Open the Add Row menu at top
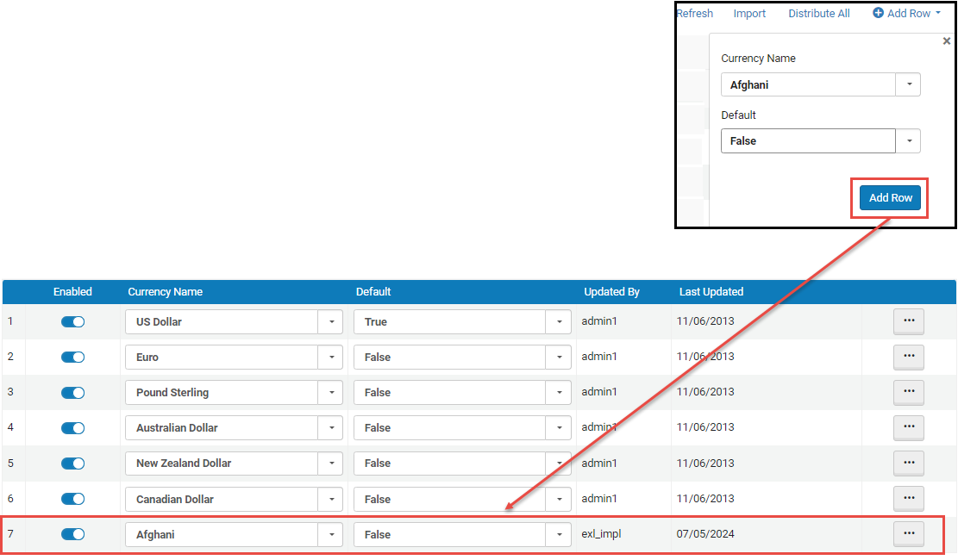This screenshot has width=958, height=560. tap(906, 14)
